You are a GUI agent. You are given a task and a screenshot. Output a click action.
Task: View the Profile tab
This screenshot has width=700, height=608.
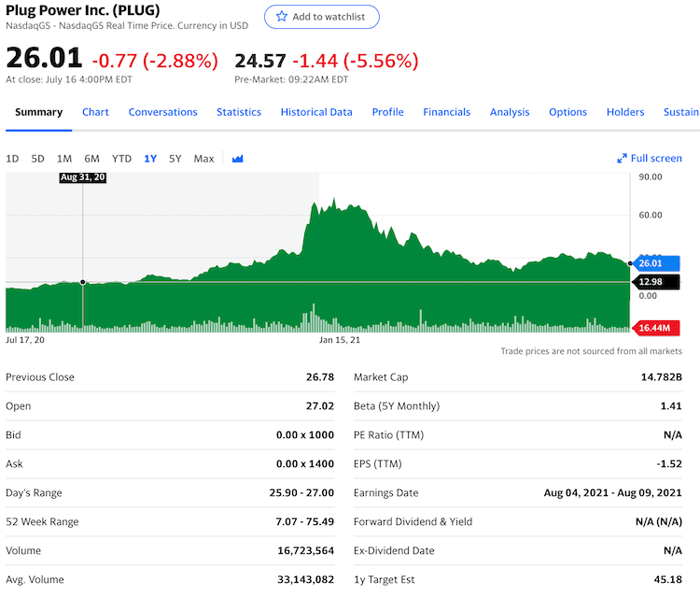pyautogui.click(x=388, y=112)
